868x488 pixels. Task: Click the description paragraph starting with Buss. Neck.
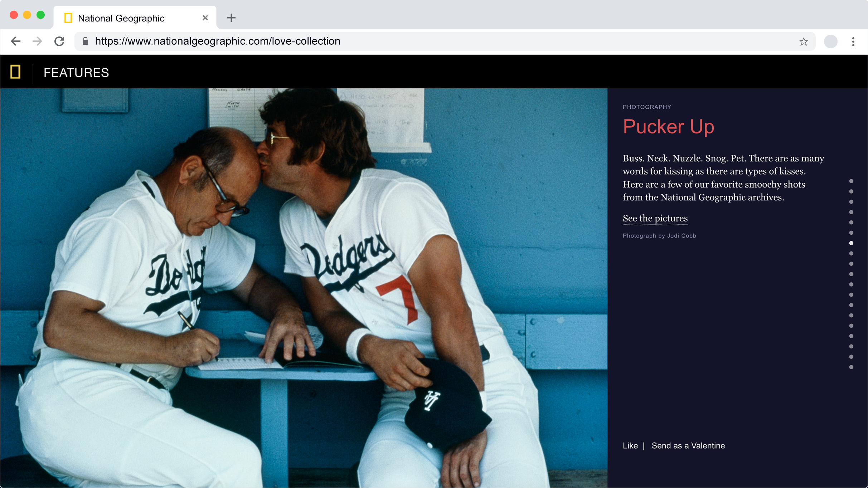[723, 178]
